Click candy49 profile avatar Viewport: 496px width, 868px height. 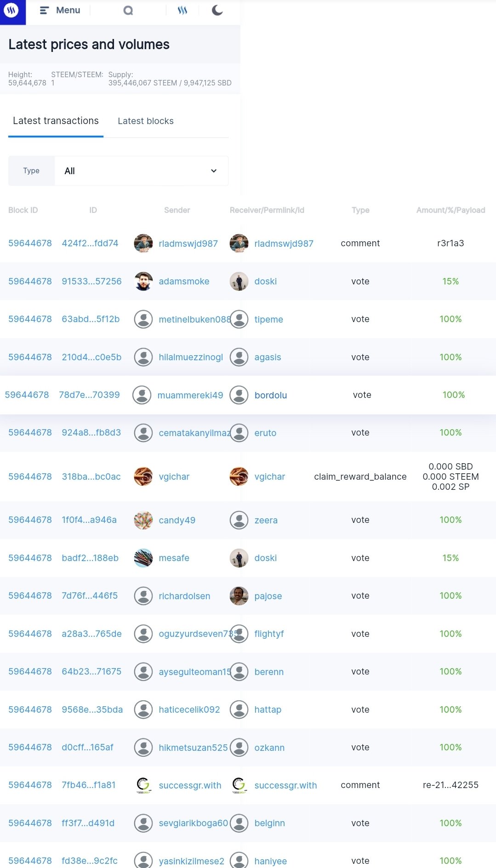click(x=143, y=520)
